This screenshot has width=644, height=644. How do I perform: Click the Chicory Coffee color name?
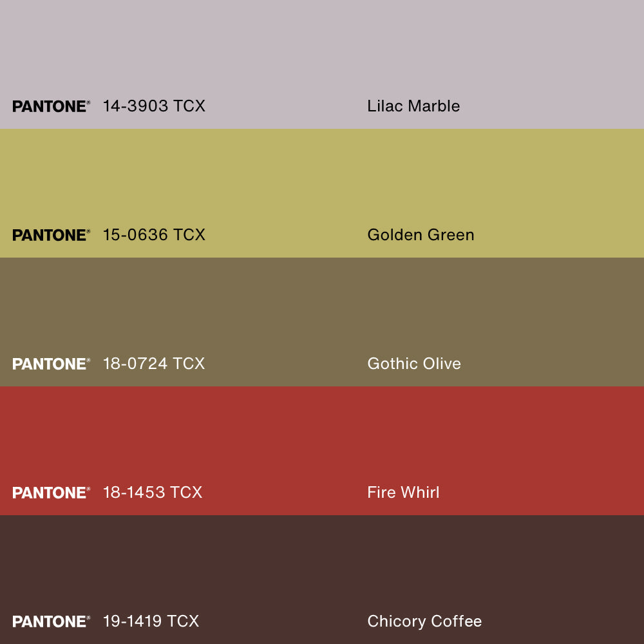click(x=424, y=622)
